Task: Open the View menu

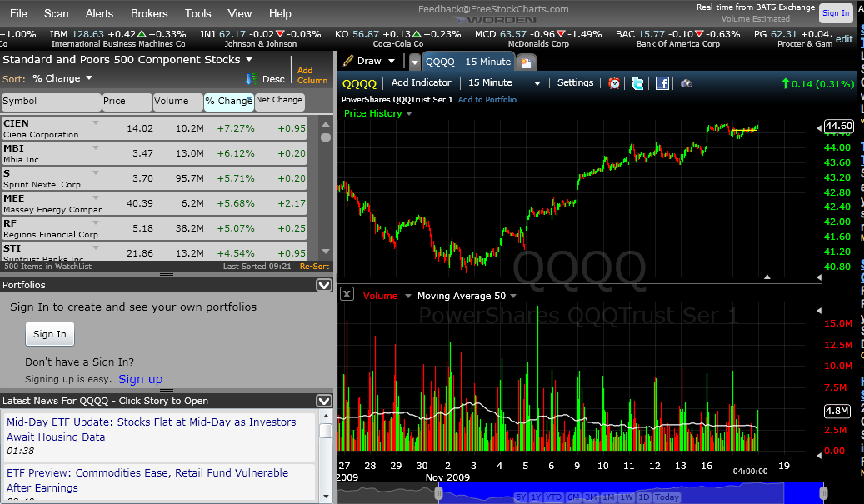Action: click(x=240, y=14)
